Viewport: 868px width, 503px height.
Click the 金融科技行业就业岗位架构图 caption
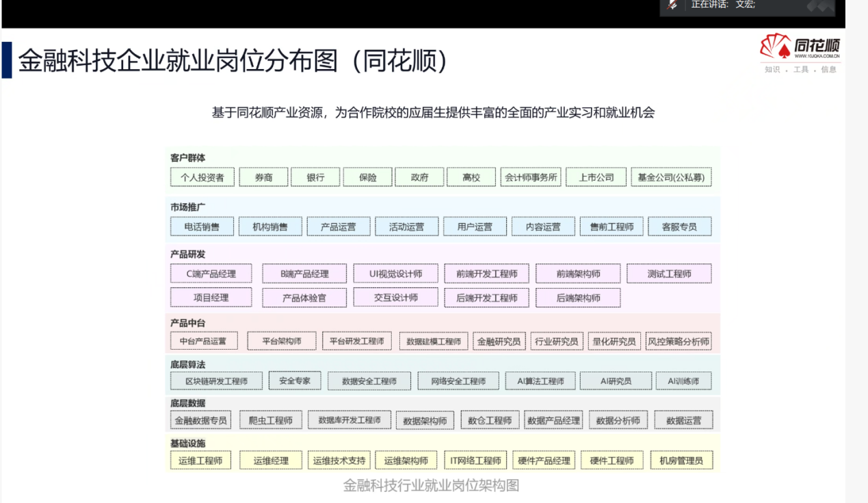tap(431, 486)
